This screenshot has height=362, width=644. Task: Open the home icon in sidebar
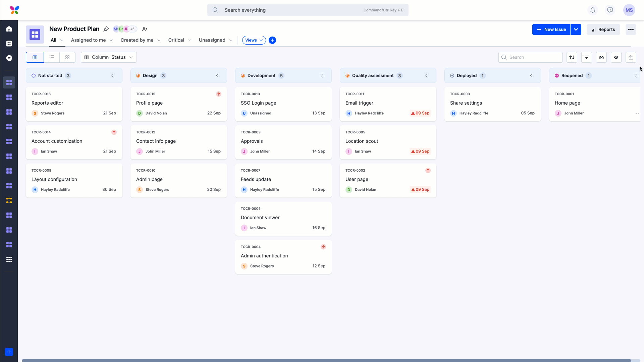click(9, 29)
